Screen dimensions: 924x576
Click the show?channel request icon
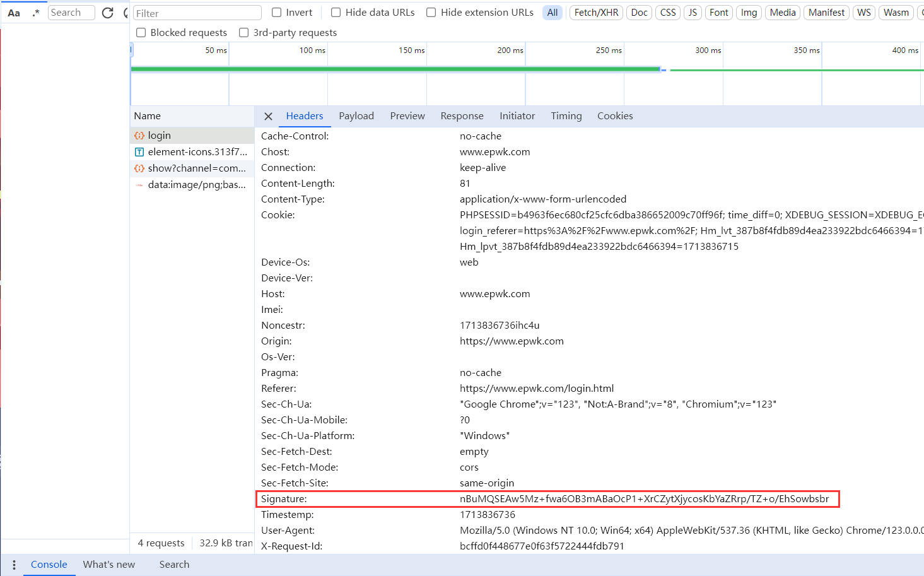139,168
